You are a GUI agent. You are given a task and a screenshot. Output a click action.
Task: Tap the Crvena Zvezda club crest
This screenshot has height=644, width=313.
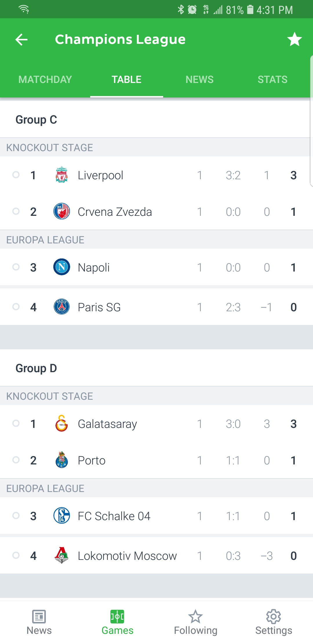click(x=62, y=211)
